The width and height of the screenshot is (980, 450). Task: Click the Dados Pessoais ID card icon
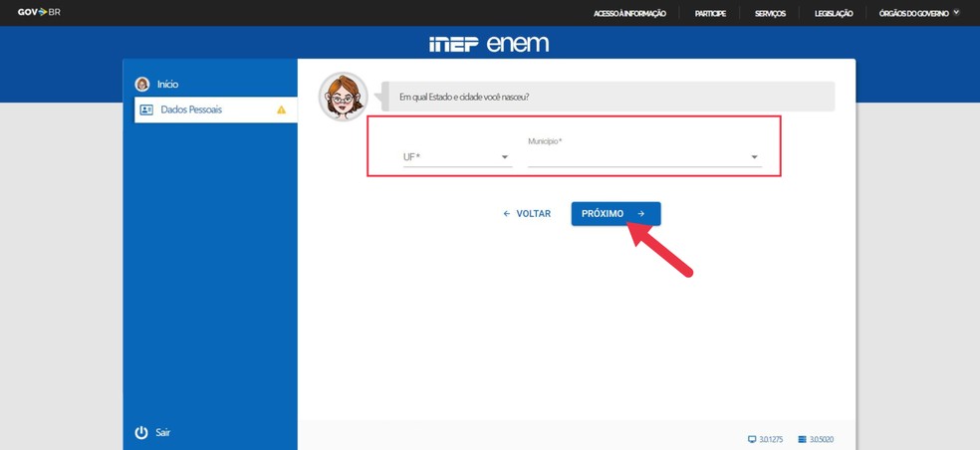(x=146, y=110)
